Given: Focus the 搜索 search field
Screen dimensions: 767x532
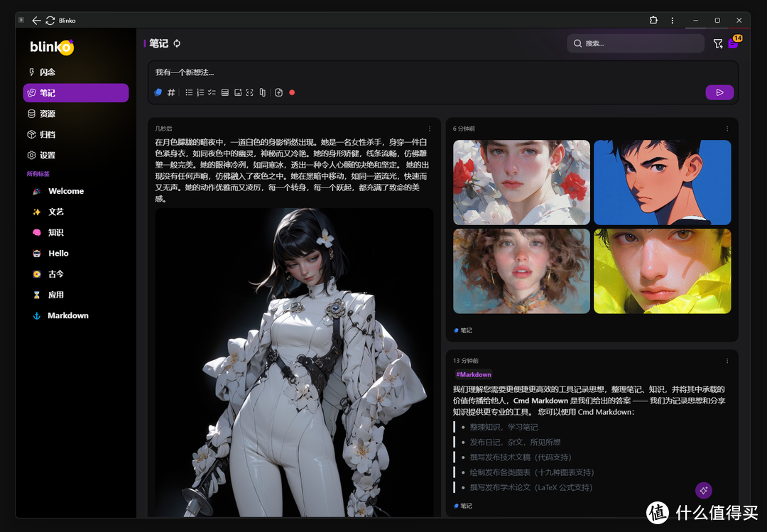Looking at the screenshot, I should tap(636, 44).
